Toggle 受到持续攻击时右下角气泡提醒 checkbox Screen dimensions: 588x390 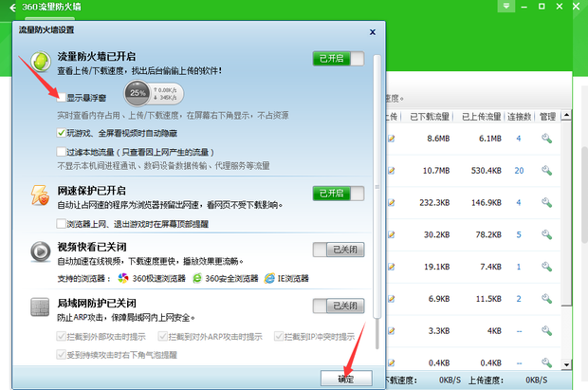[x=61, y=354]
